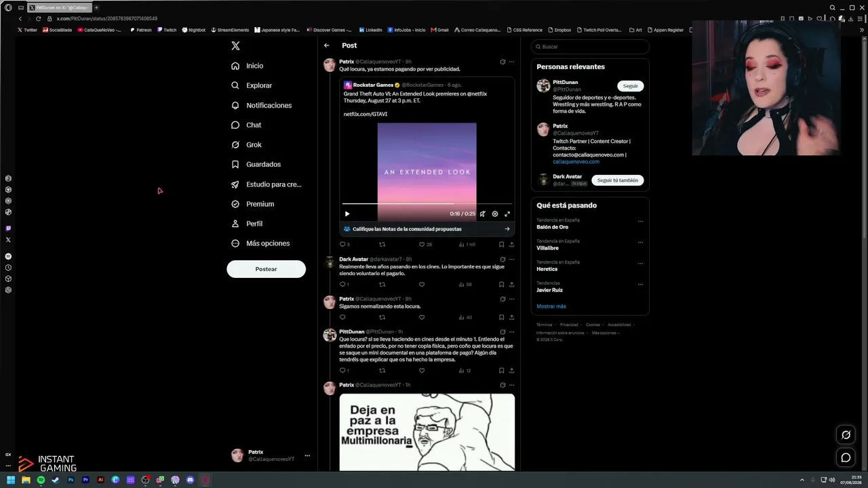The width and height of the screenshot is (868, 488).
Task: Open Guardados in the sidebar
Action: [256, 164]
